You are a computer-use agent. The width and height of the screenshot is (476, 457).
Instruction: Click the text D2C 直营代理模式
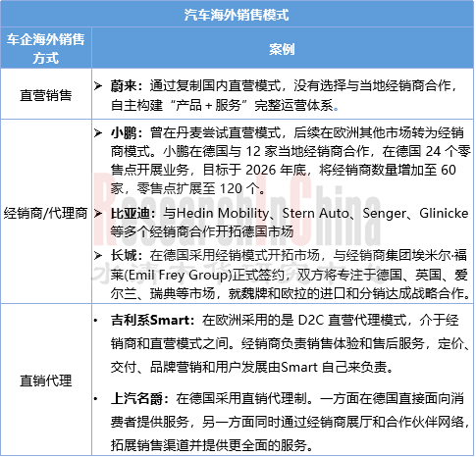[352, 320]
